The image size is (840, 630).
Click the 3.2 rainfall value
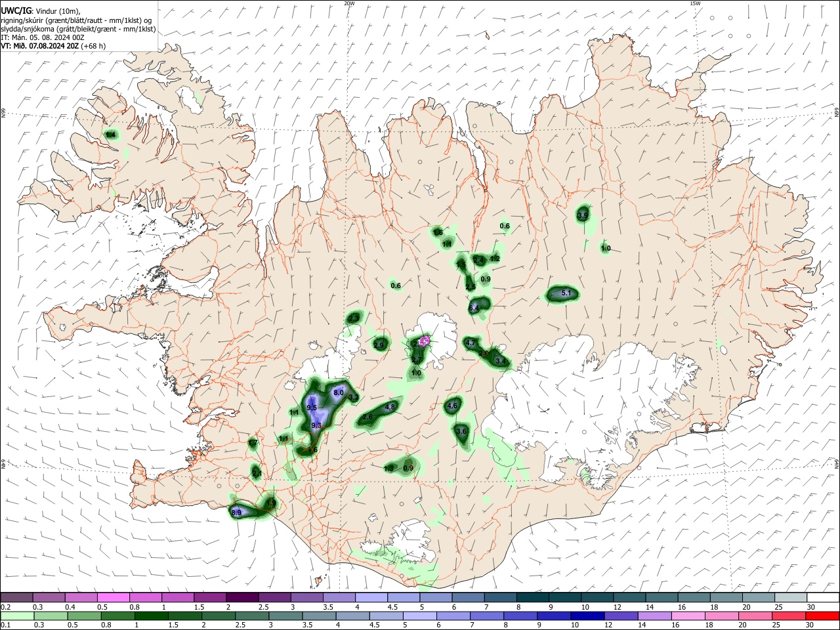pos(353,398)
